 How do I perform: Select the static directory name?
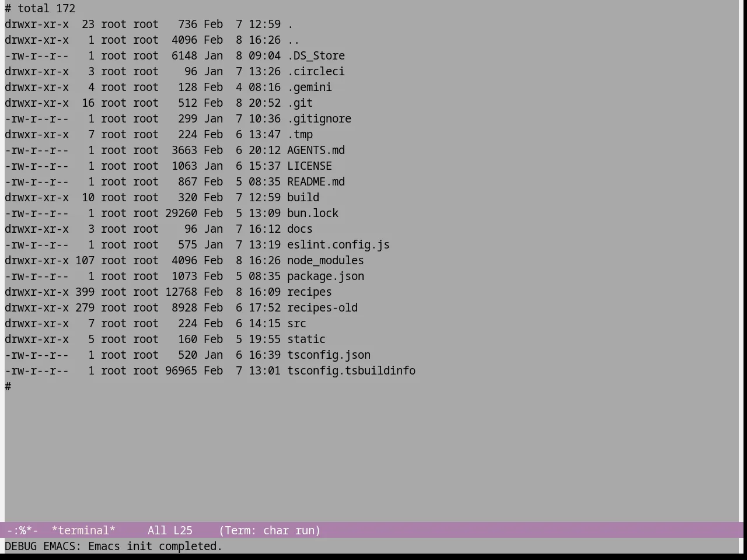tap(306, 339)
